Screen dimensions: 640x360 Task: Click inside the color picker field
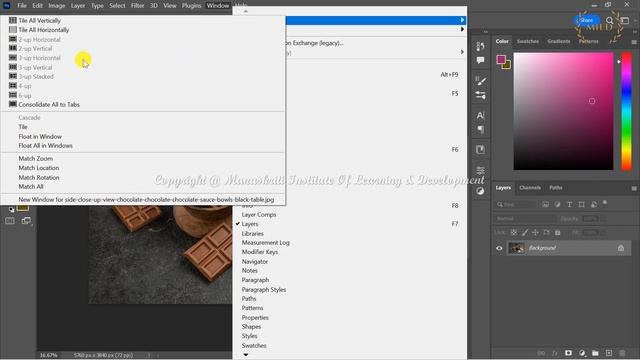[x=563, y=111]
